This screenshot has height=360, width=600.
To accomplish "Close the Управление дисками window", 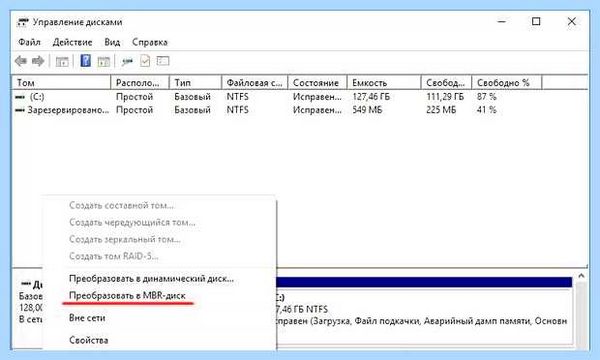I will pos(571,21).
